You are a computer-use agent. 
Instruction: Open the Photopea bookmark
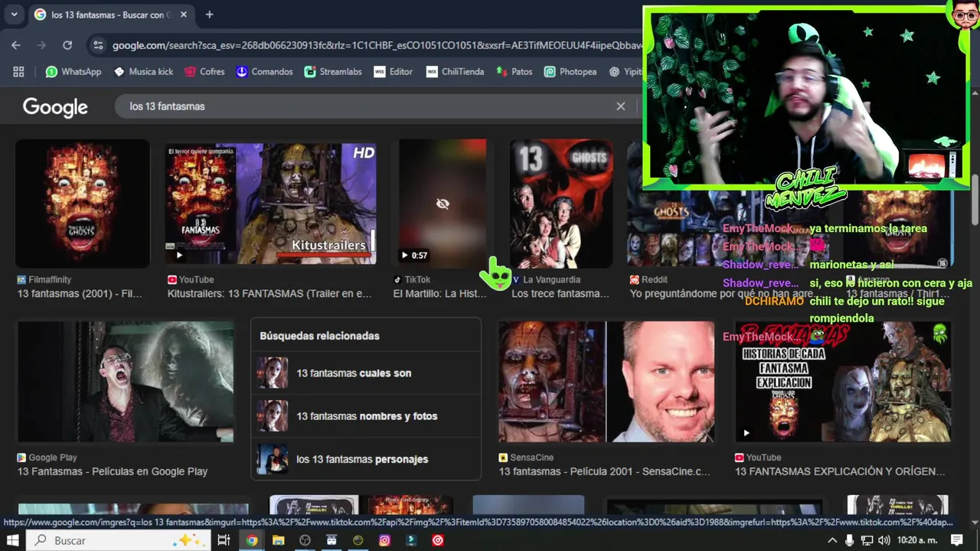click(570, 71)
